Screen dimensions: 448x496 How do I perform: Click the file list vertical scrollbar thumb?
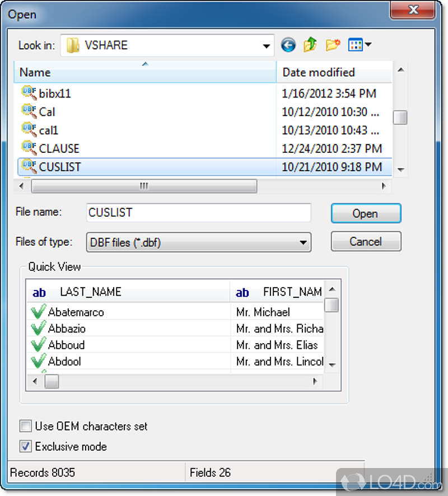pyautogui.click(x=400, y=118)
